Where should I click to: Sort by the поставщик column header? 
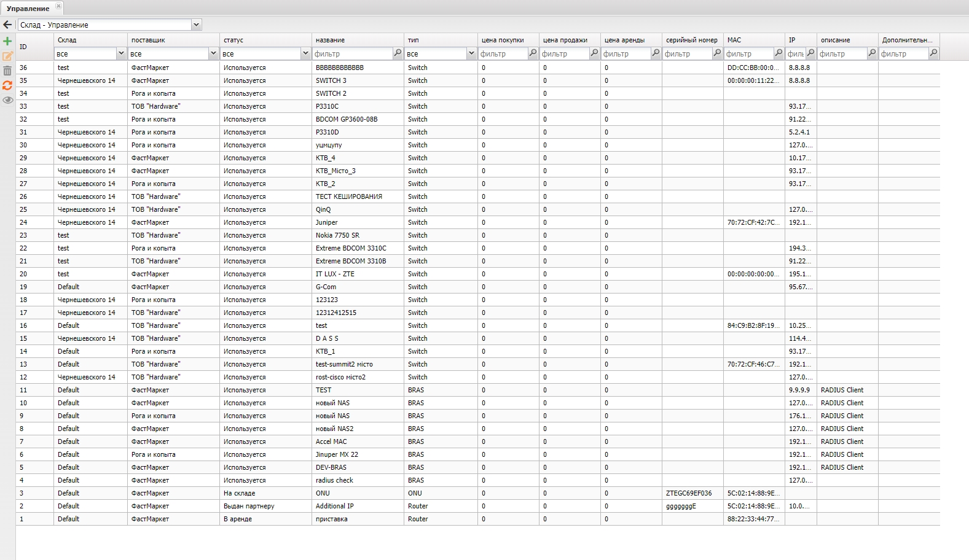point(148,40)
